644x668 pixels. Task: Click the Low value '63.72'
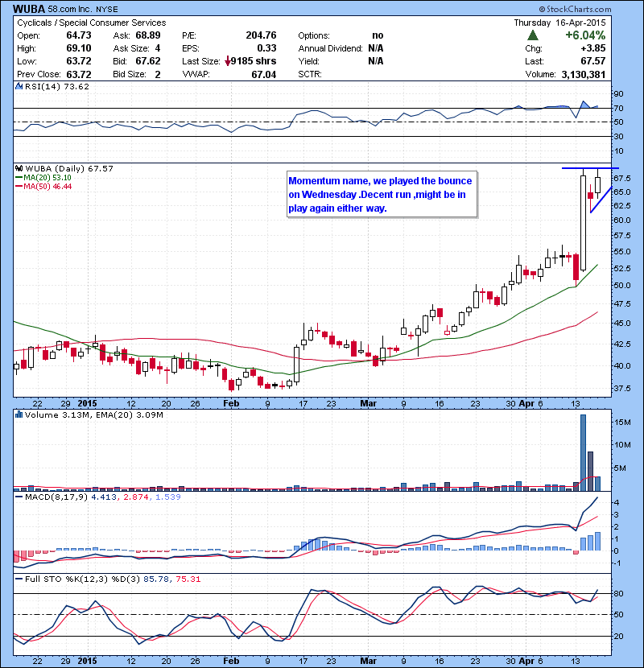pyautogui.click(x=79, y=61)
